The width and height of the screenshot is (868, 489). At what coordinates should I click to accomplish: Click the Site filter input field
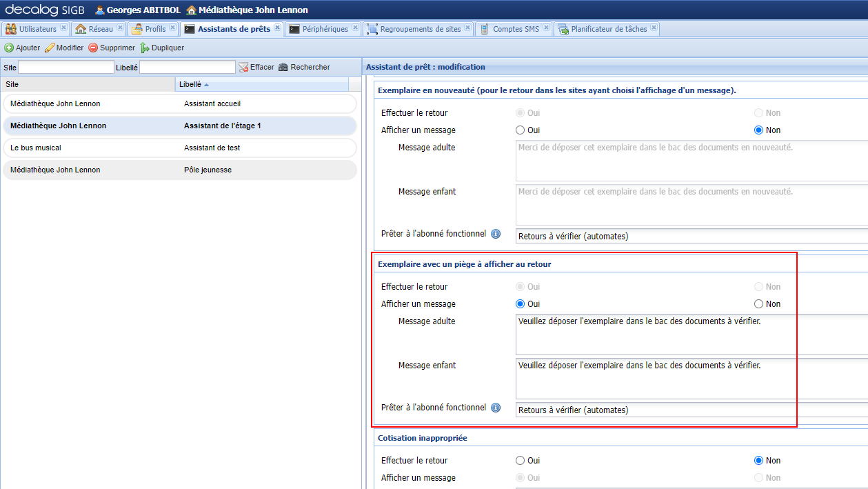point(65,68)
